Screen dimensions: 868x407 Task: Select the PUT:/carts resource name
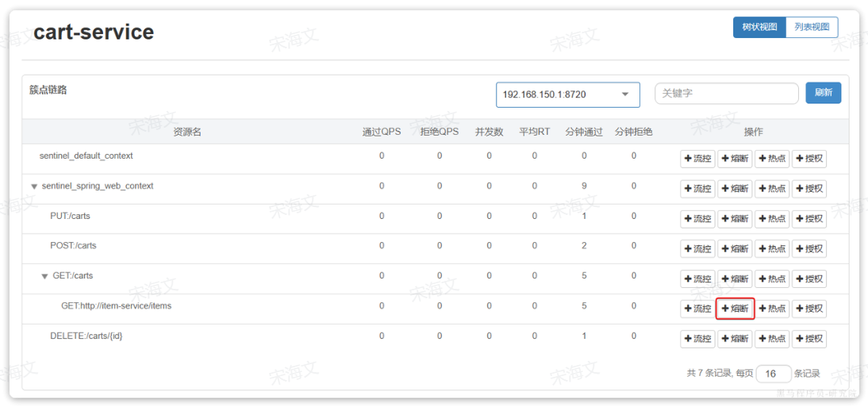pos(70,216)
